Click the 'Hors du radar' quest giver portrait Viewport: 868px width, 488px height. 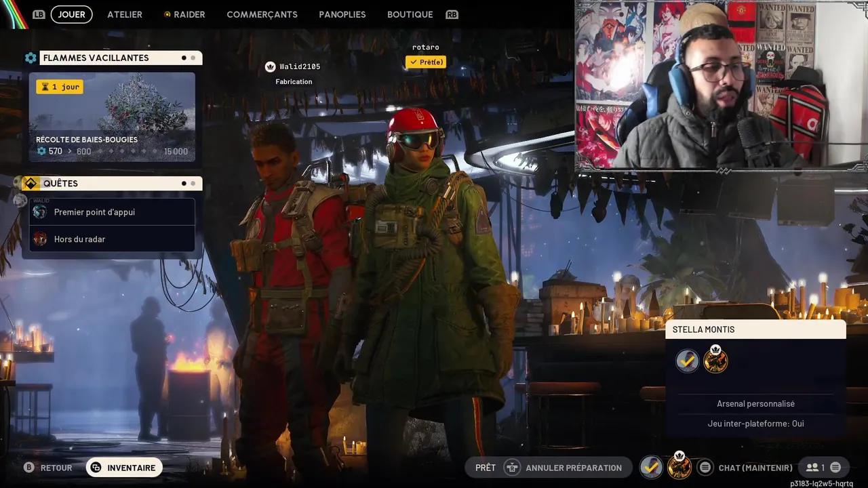click(x=40, y=239)
